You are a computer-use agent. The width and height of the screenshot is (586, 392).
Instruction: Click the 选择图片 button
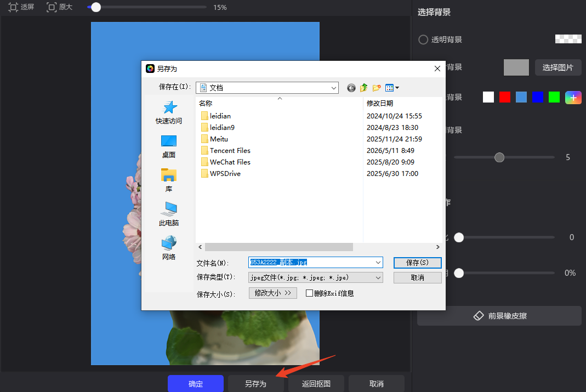[557, 67]
